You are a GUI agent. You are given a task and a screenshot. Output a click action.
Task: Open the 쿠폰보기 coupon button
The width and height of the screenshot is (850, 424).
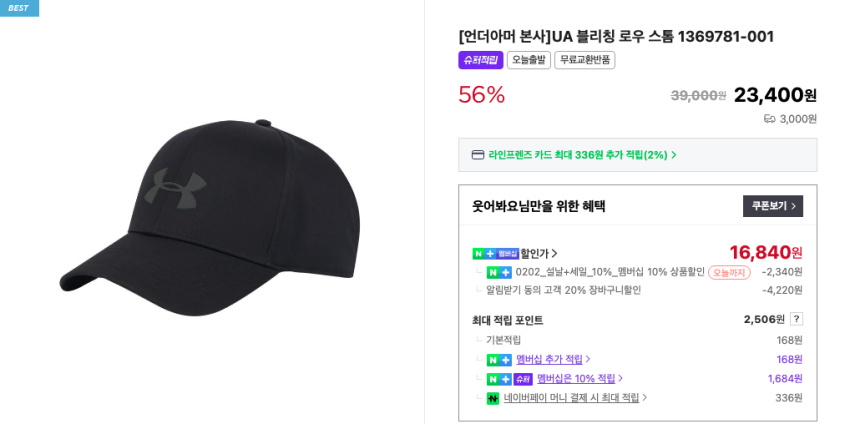pyautogui.click(x=773, y=206)
